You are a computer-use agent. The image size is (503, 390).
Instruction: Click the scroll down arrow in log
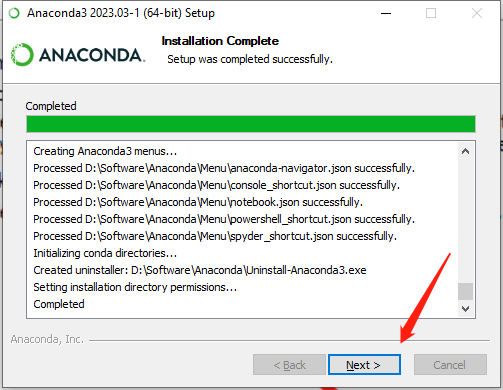(x=465, y=309)
